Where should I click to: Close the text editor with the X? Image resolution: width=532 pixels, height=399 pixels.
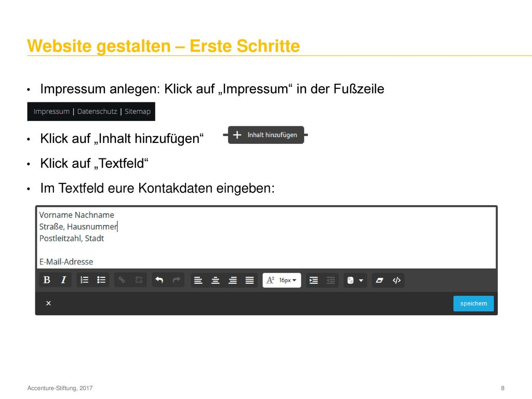48,303
